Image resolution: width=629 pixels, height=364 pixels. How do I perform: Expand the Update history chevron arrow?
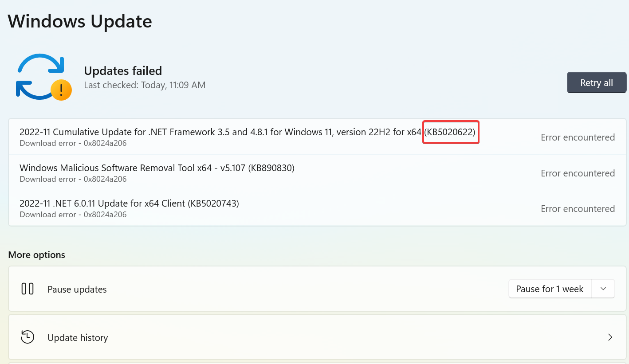click(610, 337)
